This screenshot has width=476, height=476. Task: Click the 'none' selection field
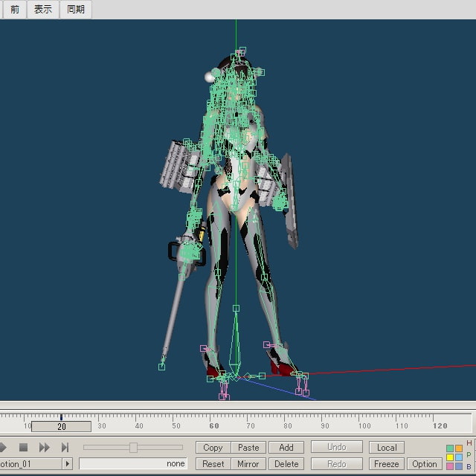[133, 463]
